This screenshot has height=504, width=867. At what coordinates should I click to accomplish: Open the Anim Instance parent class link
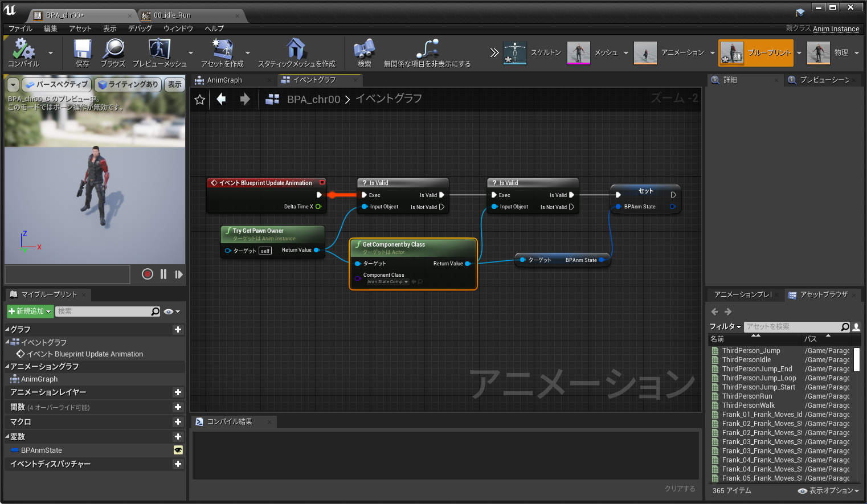tap(836, 29)
